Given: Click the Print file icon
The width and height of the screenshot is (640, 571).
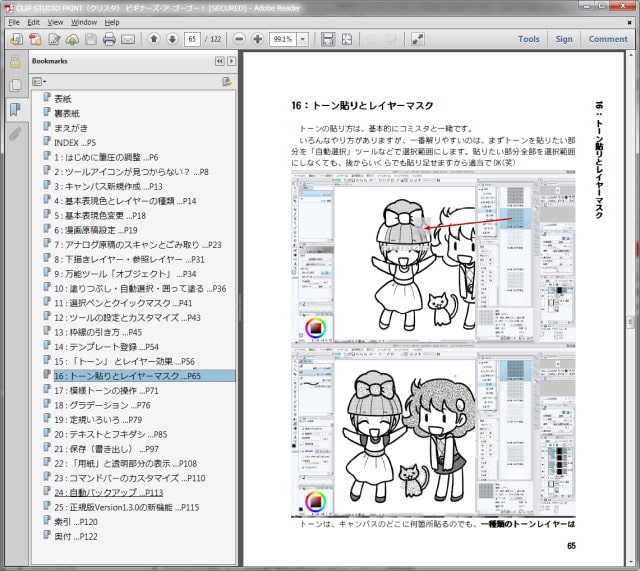Looking at the screenshot, I should [109, 39].
